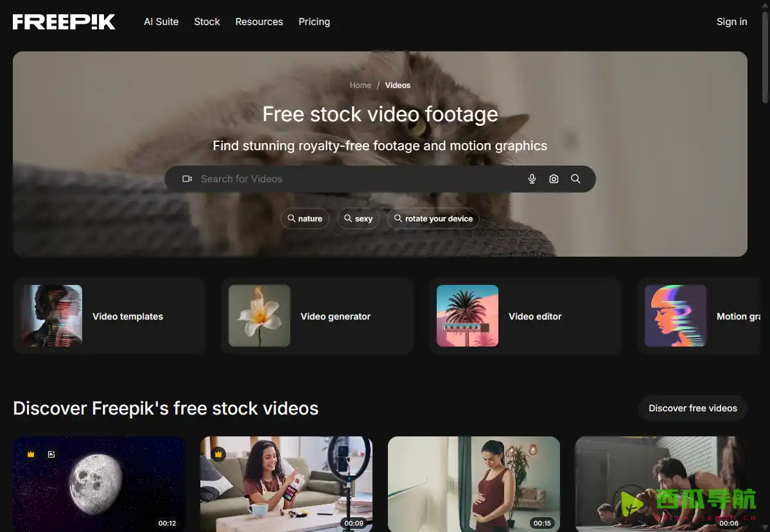Click the Home breadcrumb link

point(360,85)
